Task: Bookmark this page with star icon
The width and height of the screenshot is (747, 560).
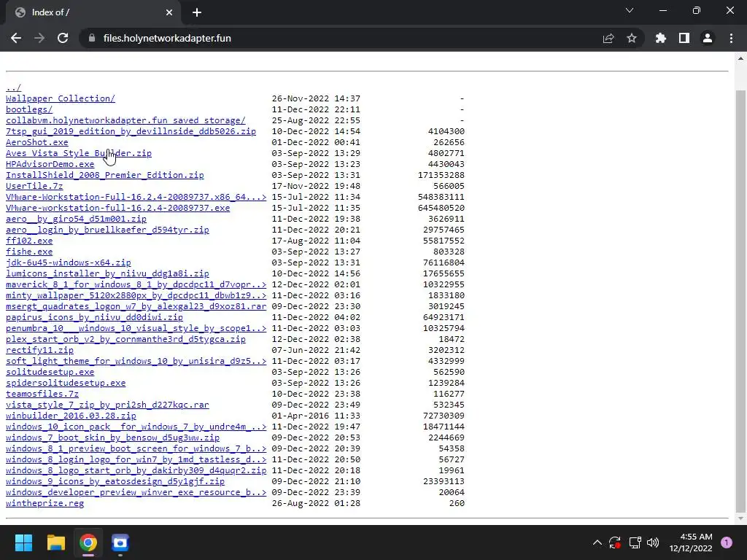Action: pyautogui.click(x=632, y=38)
